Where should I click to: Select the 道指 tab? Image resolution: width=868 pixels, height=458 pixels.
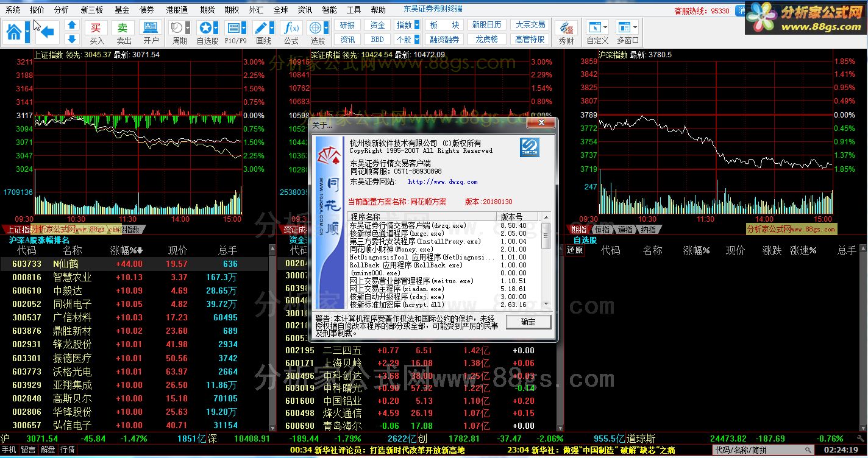(x=625, y=230)
